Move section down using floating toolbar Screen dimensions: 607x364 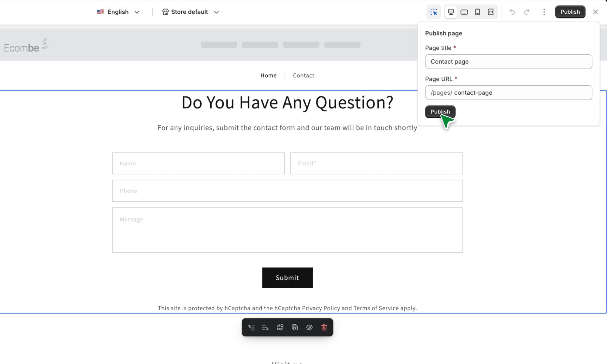265,327
